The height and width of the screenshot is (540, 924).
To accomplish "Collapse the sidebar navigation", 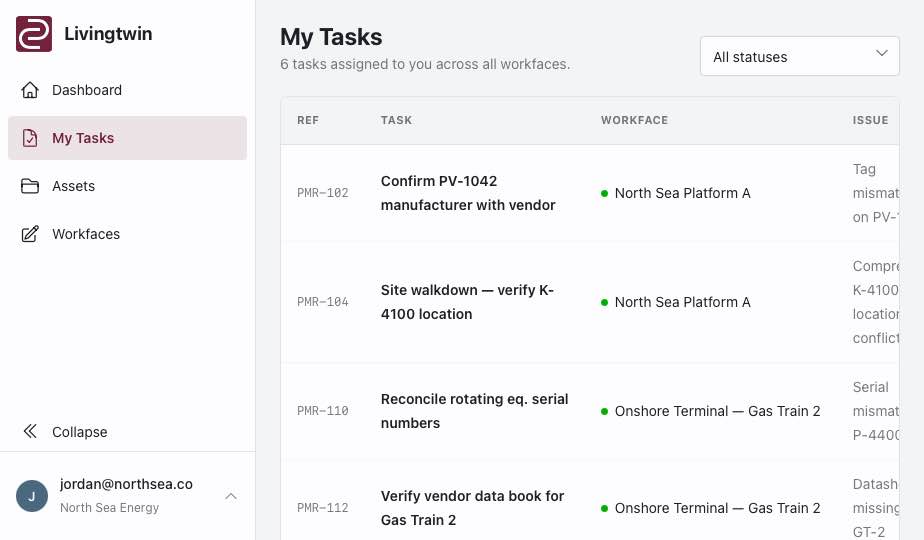I will [x=127, y=432].
